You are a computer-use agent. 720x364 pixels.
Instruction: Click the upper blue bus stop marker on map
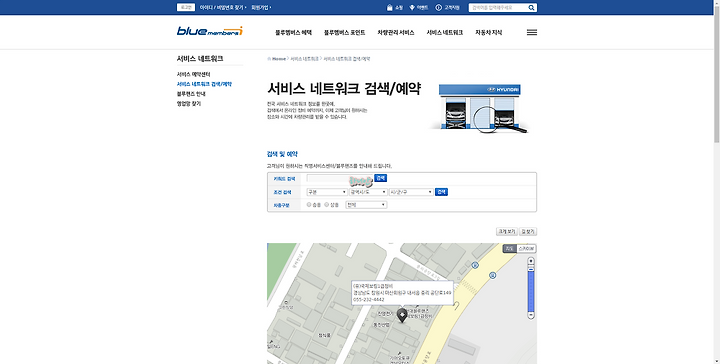click(475, 265)
